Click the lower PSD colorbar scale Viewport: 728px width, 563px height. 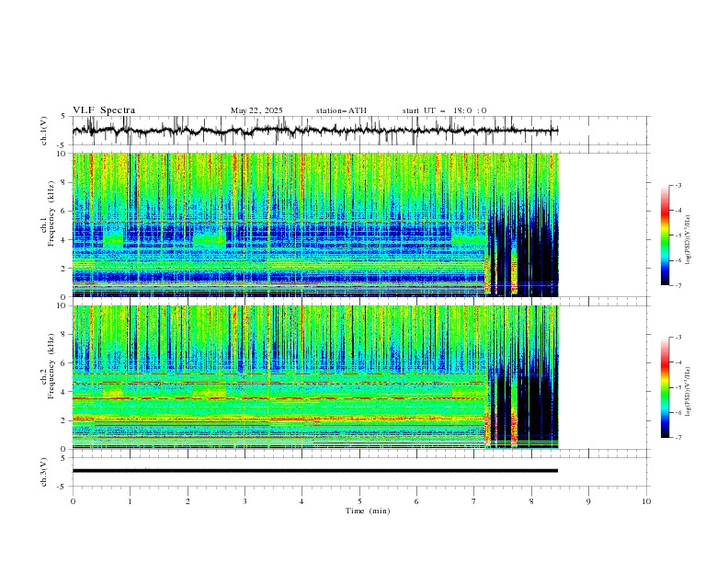665,387
